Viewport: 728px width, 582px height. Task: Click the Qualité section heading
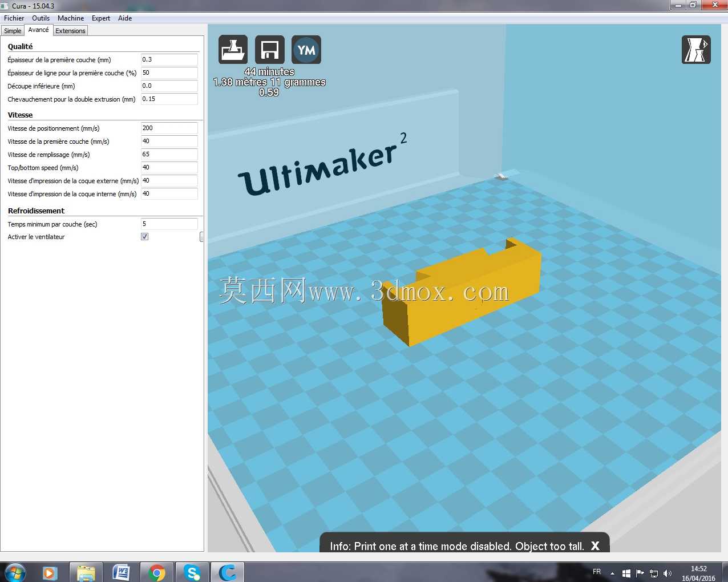click(x=20, y=46)
